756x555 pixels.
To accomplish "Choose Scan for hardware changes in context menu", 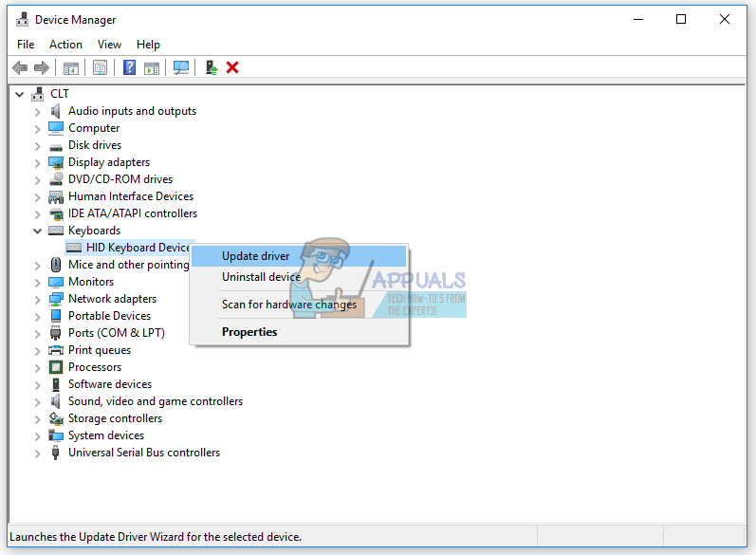I will [299, 305].
